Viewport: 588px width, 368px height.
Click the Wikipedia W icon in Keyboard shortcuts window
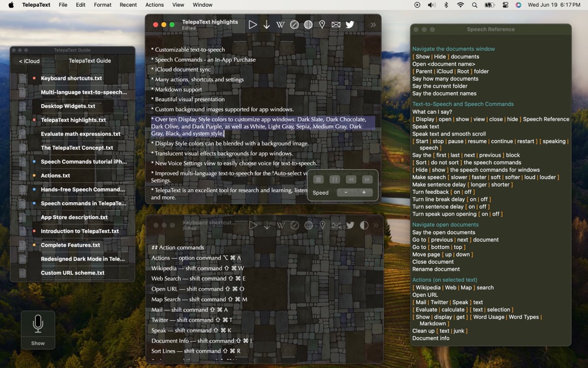[x=280, y=226]
